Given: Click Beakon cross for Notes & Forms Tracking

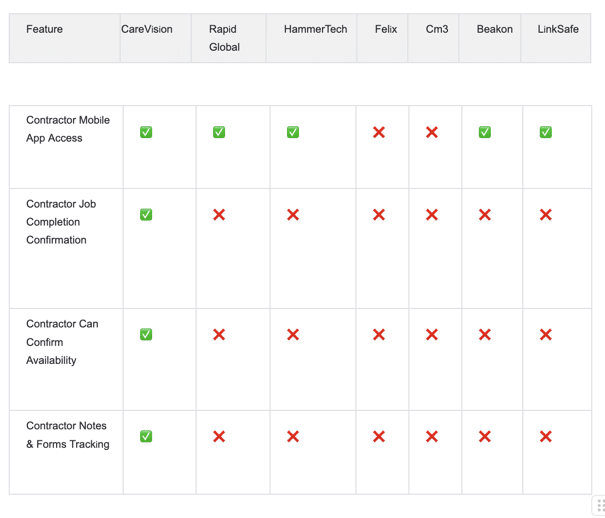Looking at the screenshot, I should coord(485,437).
